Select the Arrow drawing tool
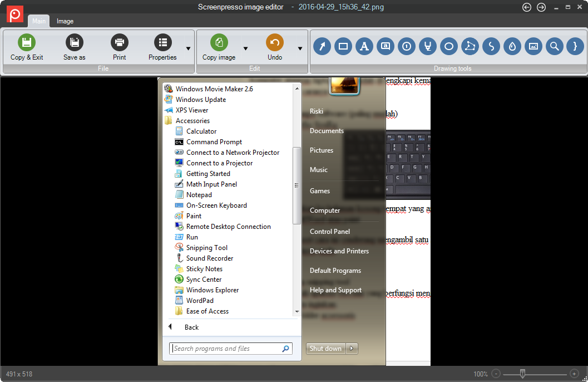588x382 pixels. tap(322, 47)
